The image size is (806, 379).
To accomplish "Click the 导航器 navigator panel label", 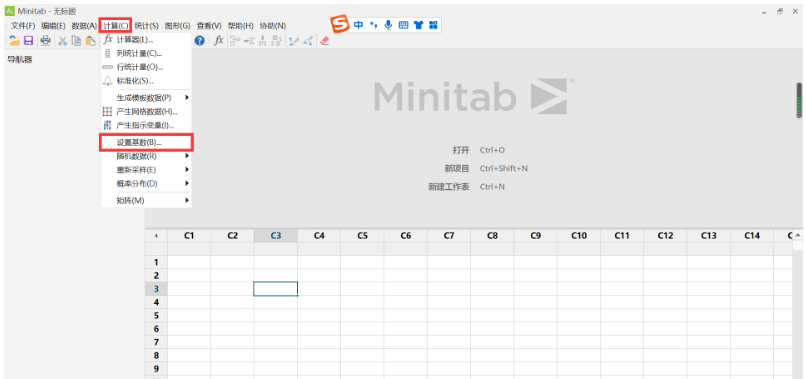I will click(20, 60).
